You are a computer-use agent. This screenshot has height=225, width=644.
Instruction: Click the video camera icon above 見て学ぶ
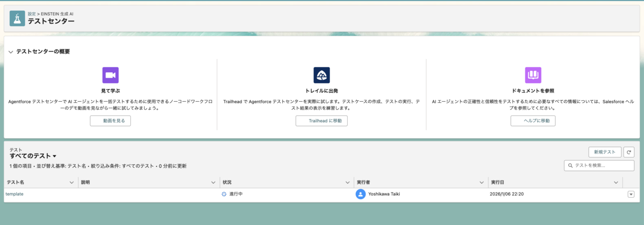[110, 75]
